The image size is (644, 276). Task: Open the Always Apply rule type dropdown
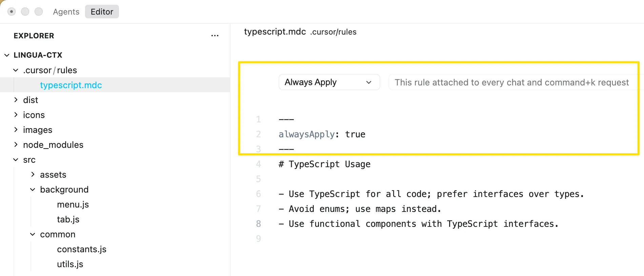tap(329, 82)
